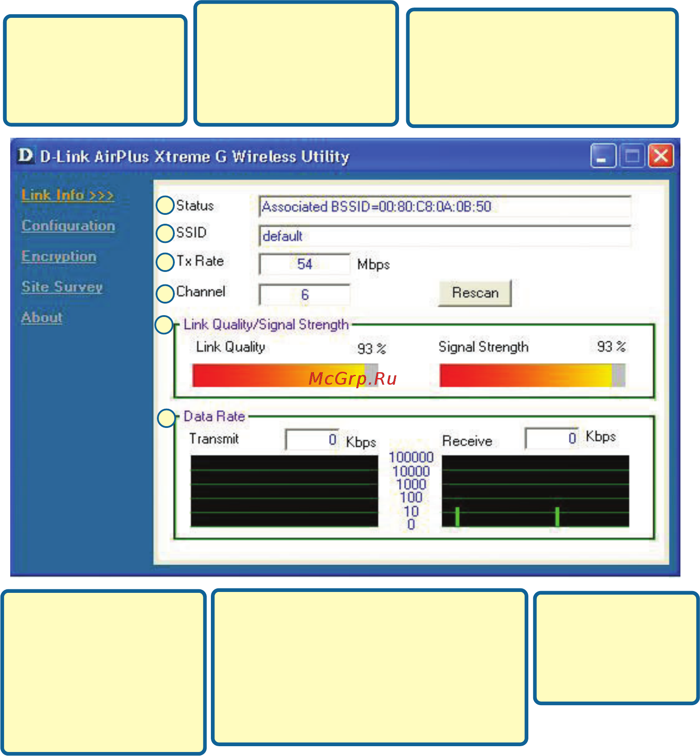The width and height of the screenshot is (700, 756).
Task: Click the Mbps unit label
Action: pos(374,264)
